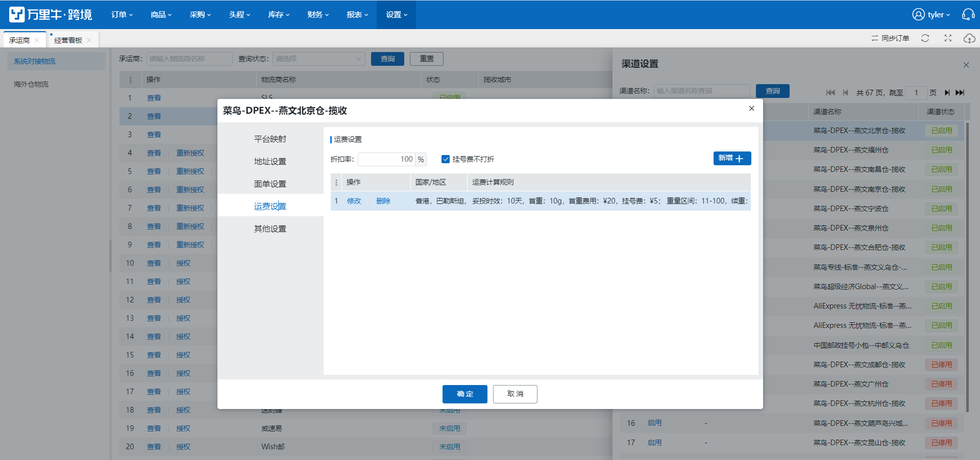
Task: Open the user avatar icon for tyler
Action: 918,14
